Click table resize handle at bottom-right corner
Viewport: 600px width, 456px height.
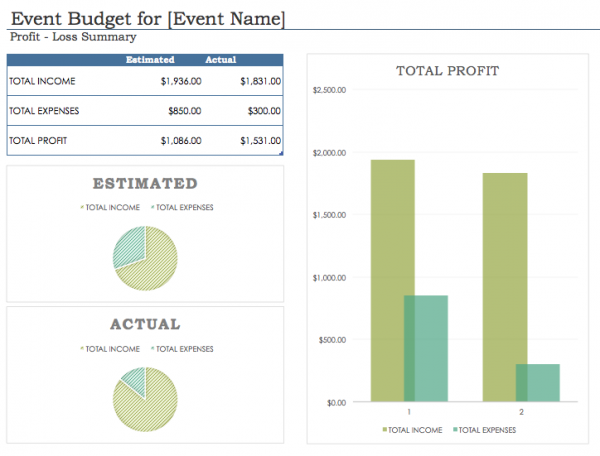click(281, 153)
